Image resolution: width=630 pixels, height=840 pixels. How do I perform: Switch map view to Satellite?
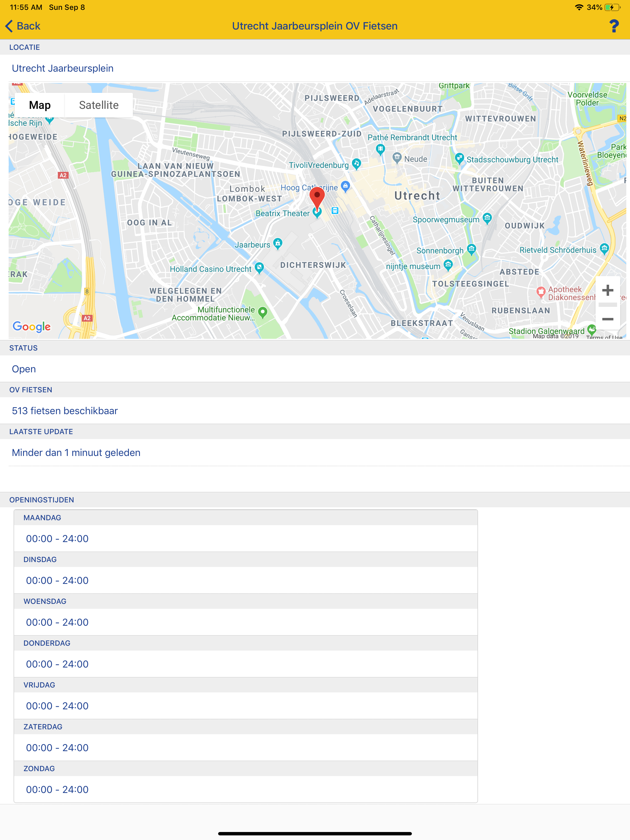[x=99, y=105]
